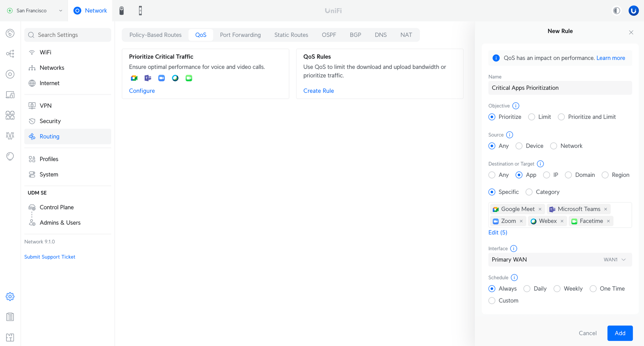Viewport: 644px width, 346px height.
Task: Expand the San Francisco site dropdown
Action: (35, 11)
